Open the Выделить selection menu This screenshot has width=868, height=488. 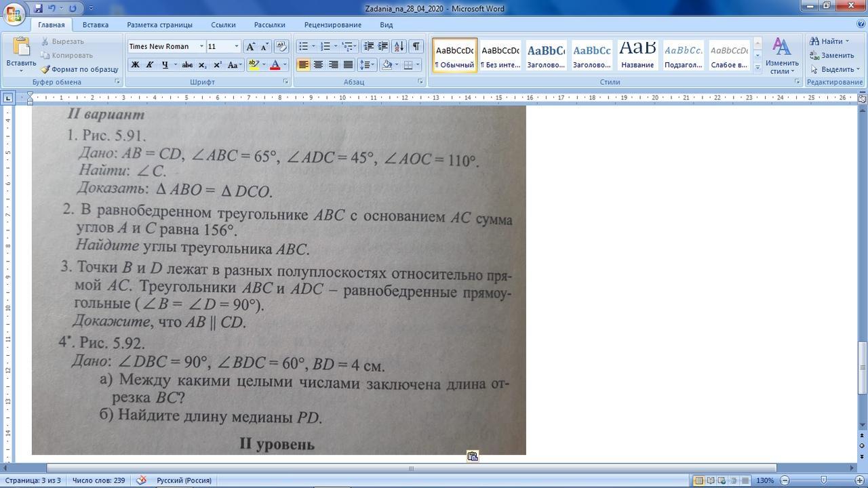click(x=834, y=69)
